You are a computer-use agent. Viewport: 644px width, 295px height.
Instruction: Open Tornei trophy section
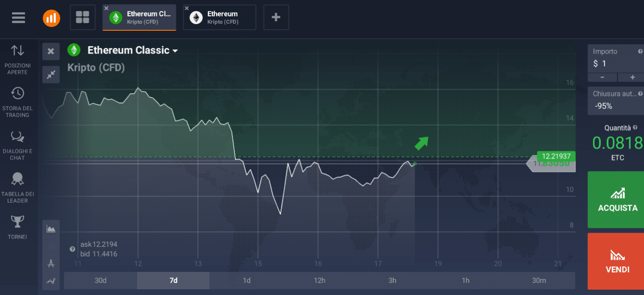coord(18,227)
